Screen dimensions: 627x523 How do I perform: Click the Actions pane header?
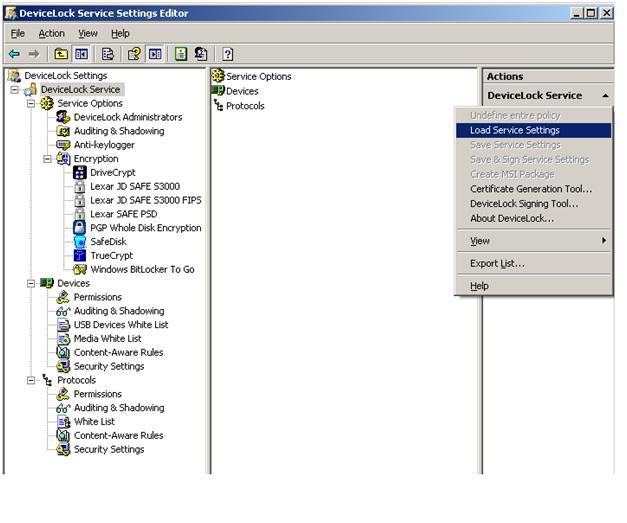click(548, 76)
